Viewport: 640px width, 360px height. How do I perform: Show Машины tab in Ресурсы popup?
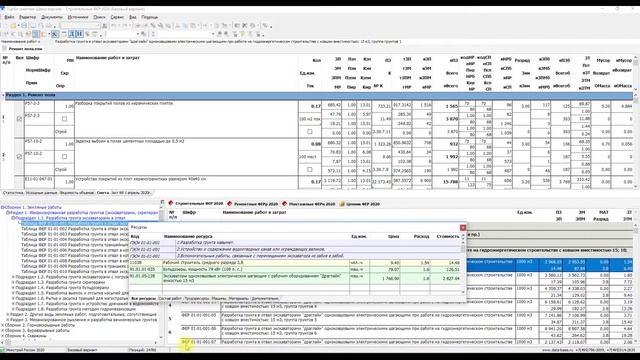[219, 299]
